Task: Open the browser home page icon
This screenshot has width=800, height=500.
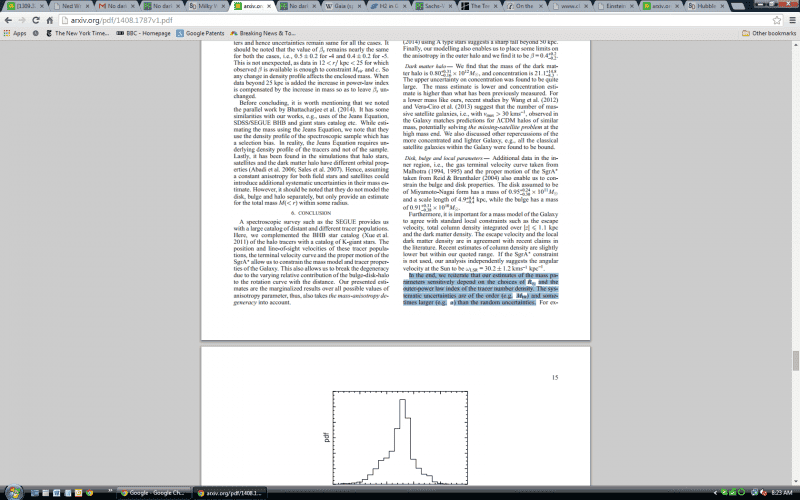Action: [49, 20]
